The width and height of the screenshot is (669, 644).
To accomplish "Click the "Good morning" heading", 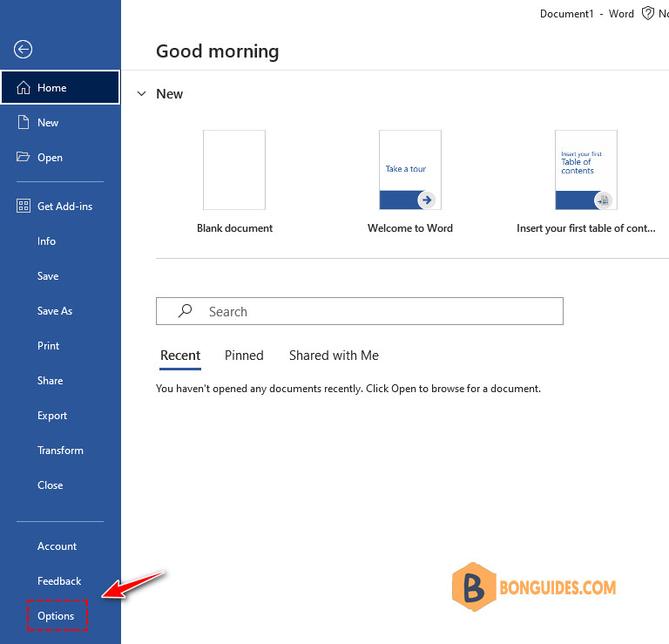I will coord(218,51).
